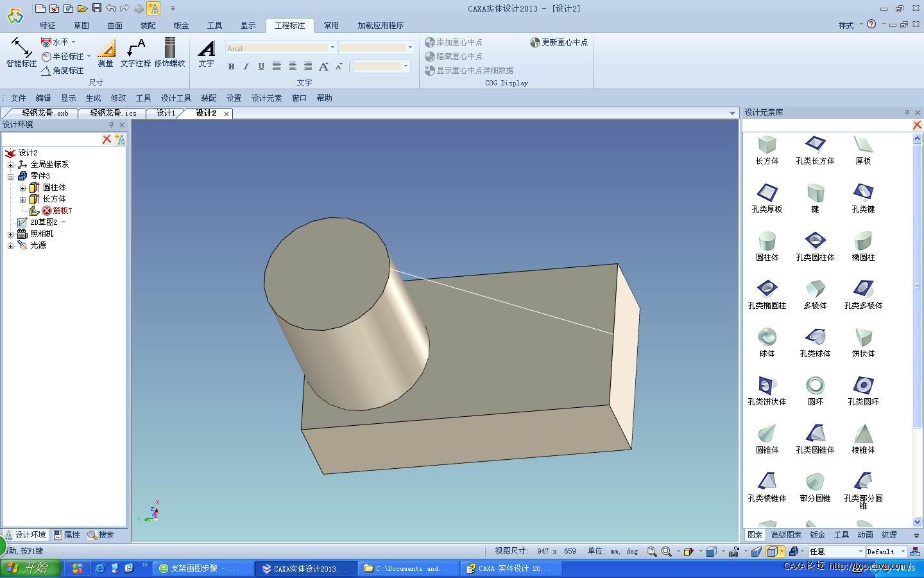The width and height of the screenshot is (924, 578).
Task: Open the 设计工具 menu
Action: click(176, 98)
